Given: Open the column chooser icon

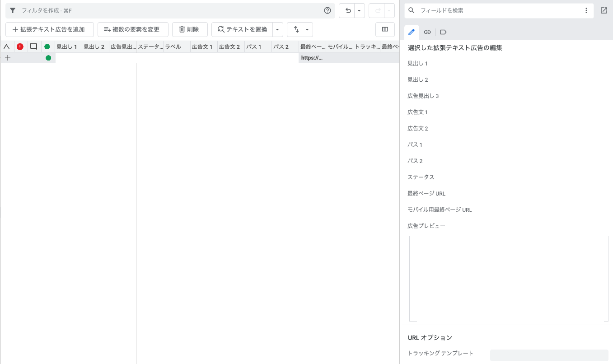Looking at the screenshot, I should [x=385, y=29].
